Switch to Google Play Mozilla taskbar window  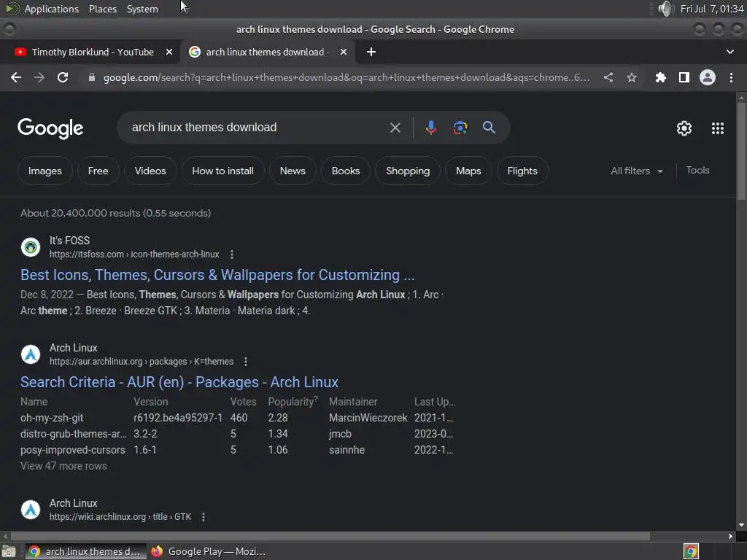(x=209, y=551)
